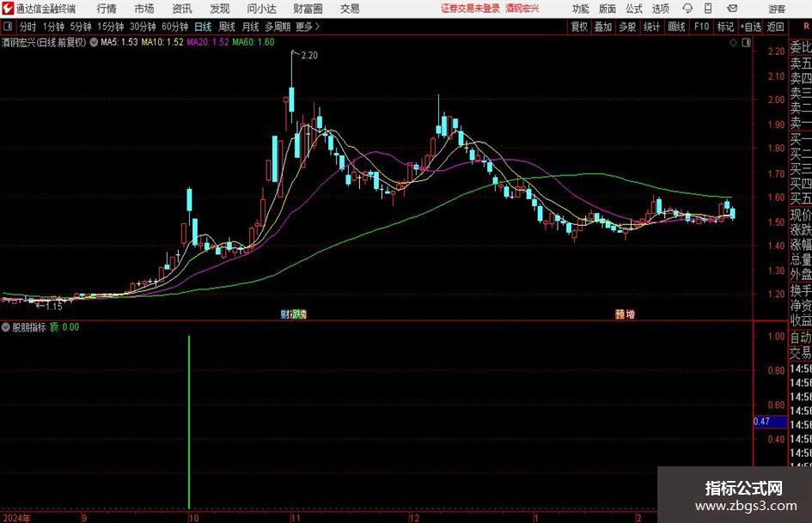812x523 pixels.
Task: Open the headset customer service icon
Action: [x=687, y=9]
